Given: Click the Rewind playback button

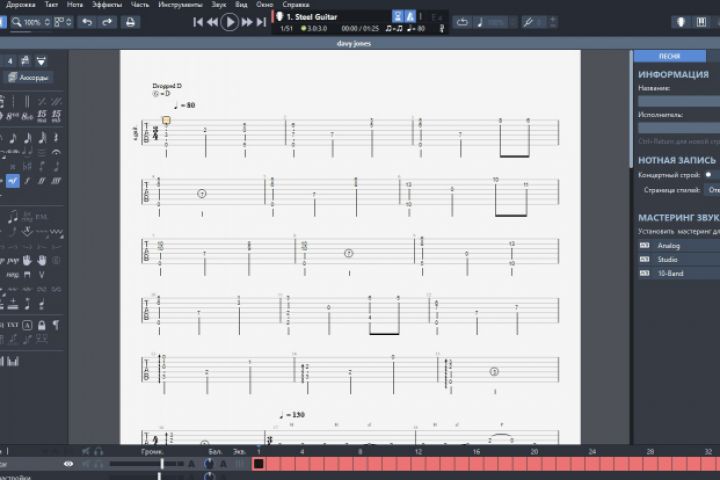Looking at the screenshot, I should click(x=212, y=22).
